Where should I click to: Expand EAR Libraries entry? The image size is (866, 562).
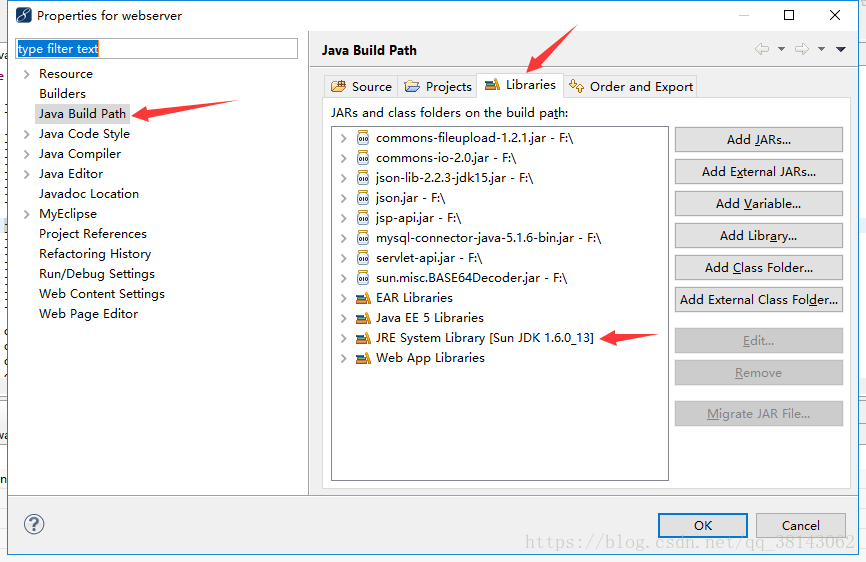[x=344, y=298]
